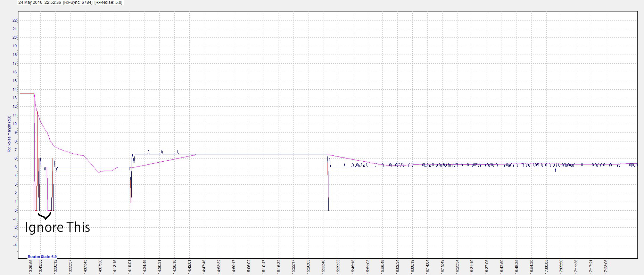Click the x-axis time label 15:51:03
The image size is (644, 275).
(368, 267)
